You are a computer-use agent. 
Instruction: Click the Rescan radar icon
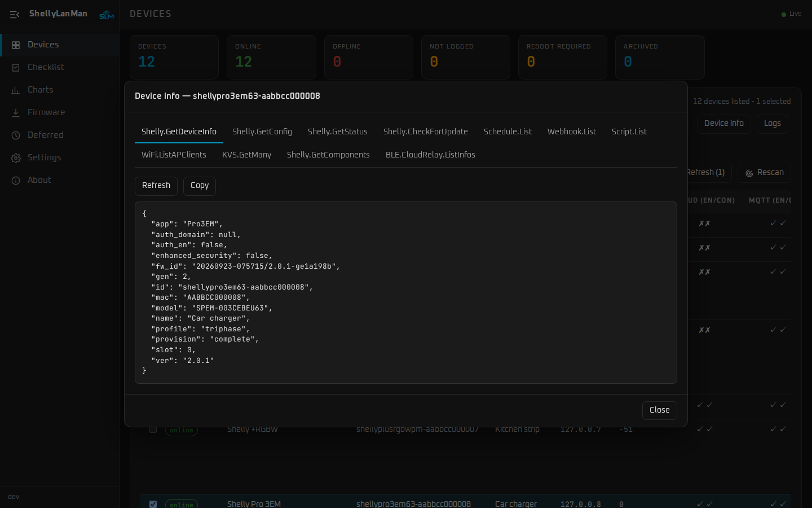tap(749, 173)
